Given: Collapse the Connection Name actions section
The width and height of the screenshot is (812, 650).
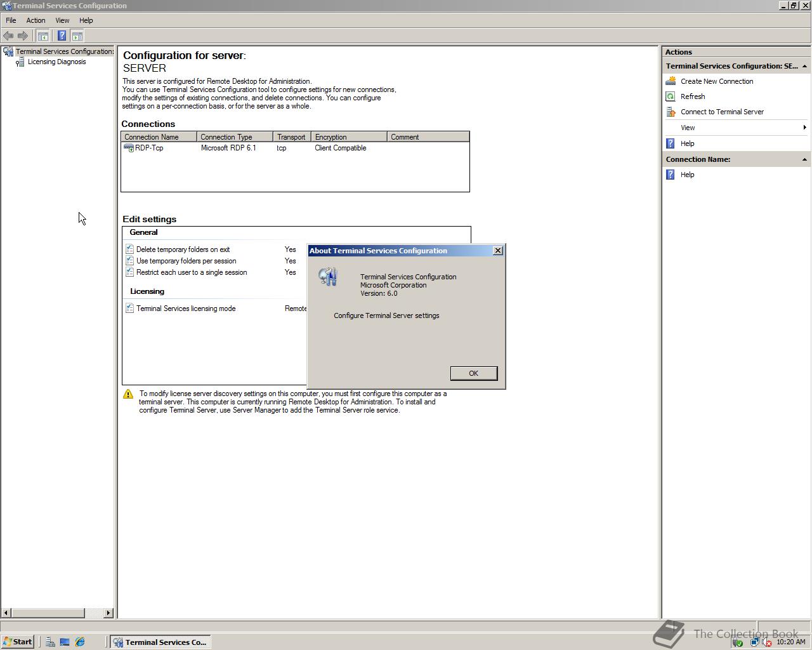Looking at the screenshot, I should point(804,159).
